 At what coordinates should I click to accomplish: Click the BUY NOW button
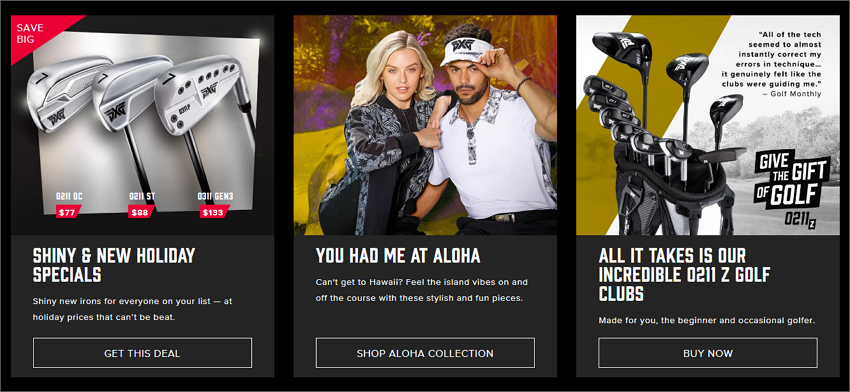tap(707, 353)
